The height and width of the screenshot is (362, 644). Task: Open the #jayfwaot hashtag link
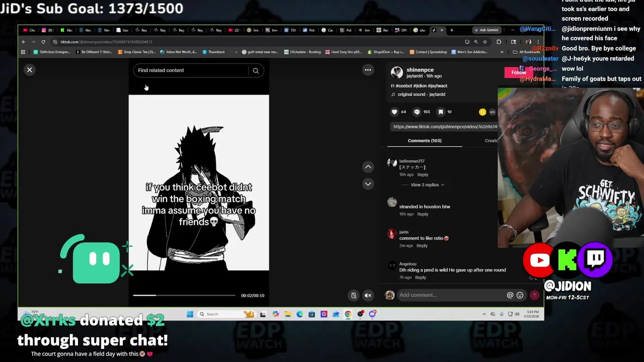pyautogui.click(x=437, y=86)
